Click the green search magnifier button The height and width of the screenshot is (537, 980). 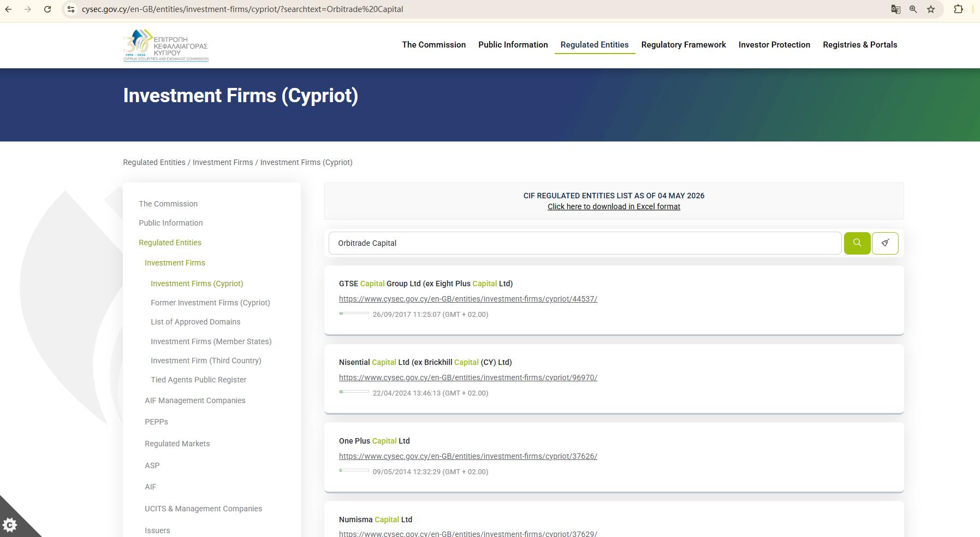857,243
